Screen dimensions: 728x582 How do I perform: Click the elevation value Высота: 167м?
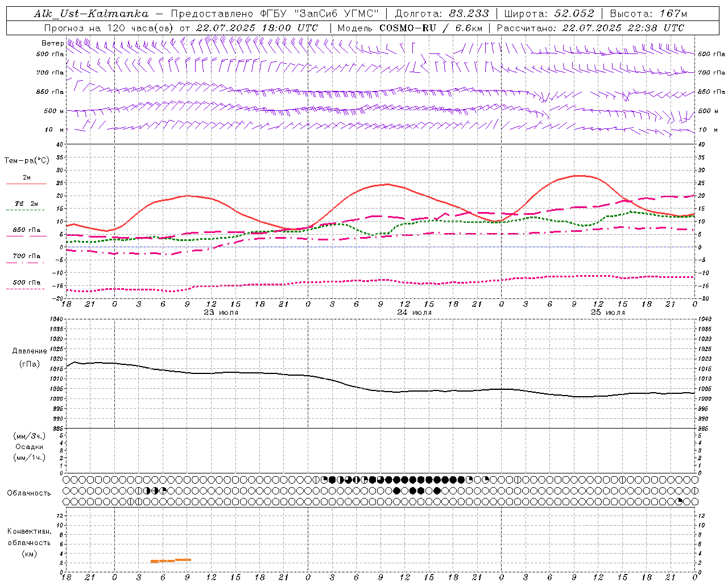648,14
